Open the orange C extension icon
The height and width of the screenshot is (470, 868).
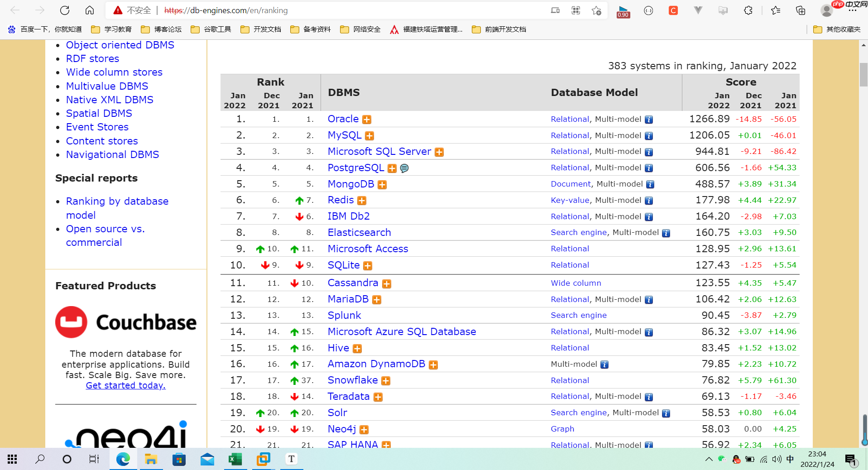[x=673, y=10]
